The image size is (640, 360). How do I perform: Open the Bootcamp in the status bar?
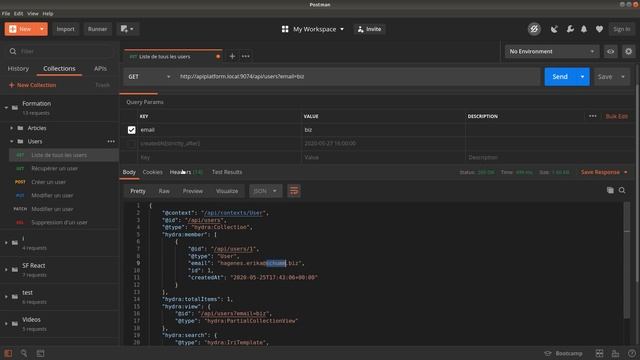pos(563,353)
